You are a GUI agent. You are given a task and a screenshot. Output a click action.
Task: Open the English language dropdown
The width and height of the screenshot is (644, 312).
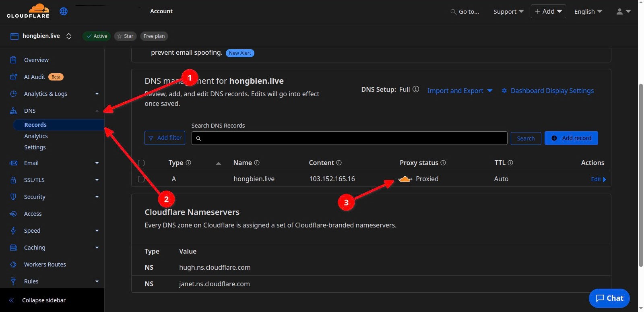[588, 12]
